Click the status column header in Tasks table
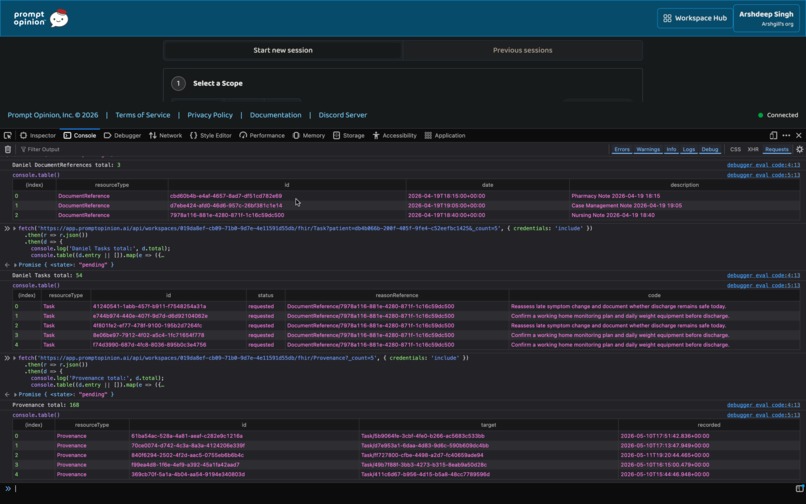Image resolution: width=806 pixels, height=504 pixels. [x=265, y=295]
